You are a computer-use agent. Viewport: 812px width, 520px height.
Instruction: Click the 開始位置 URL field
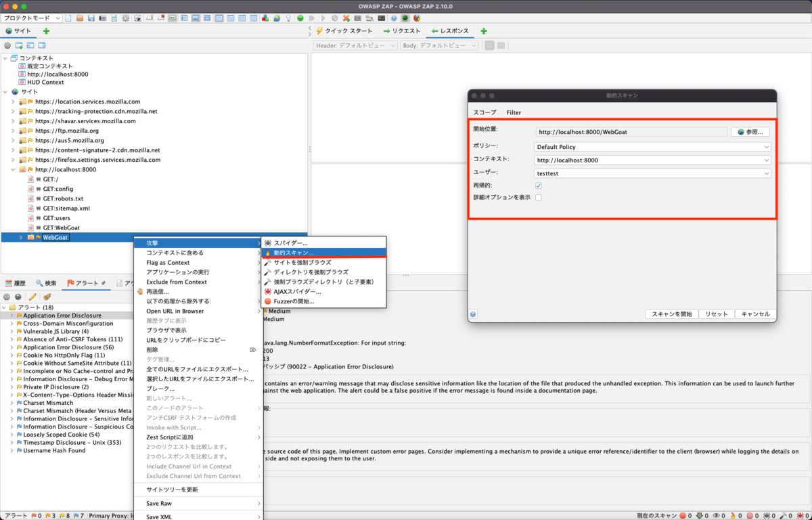(631, 132)
